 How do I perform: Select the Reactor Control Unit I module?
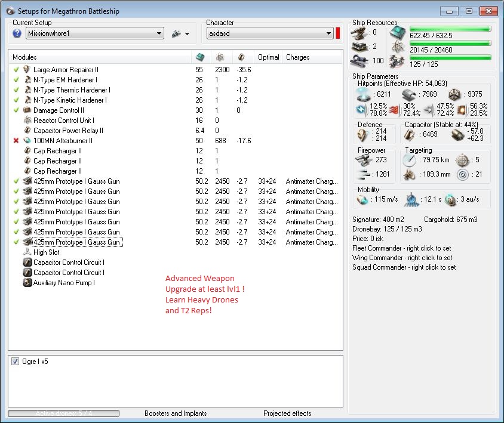(64, 121)
